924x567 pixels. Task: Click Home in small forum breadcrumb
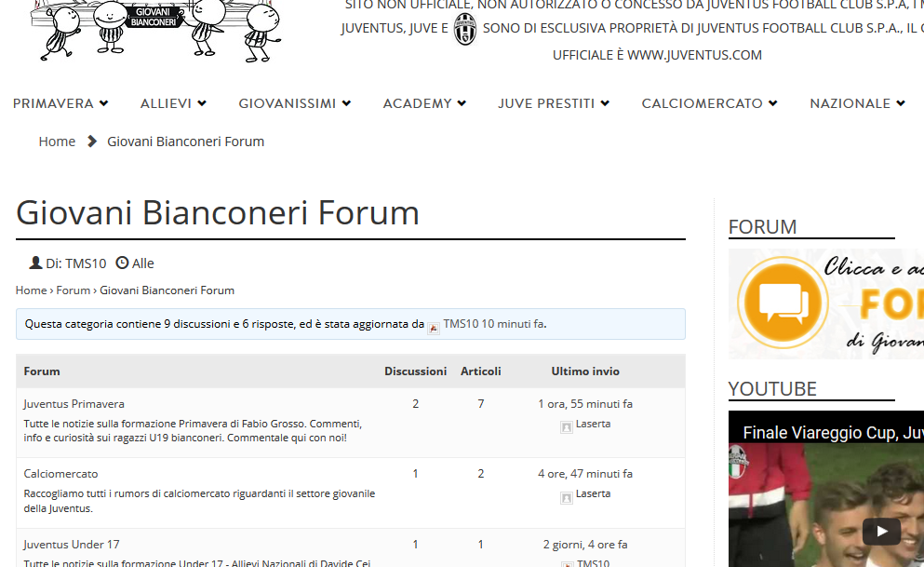pos(32,290)
